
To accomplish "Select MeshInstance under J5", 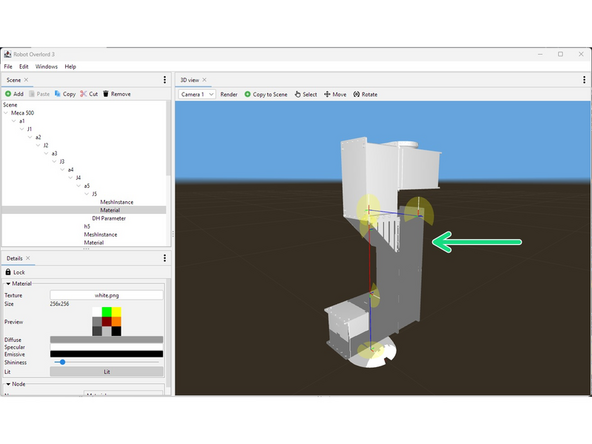I will click(116, 202).
